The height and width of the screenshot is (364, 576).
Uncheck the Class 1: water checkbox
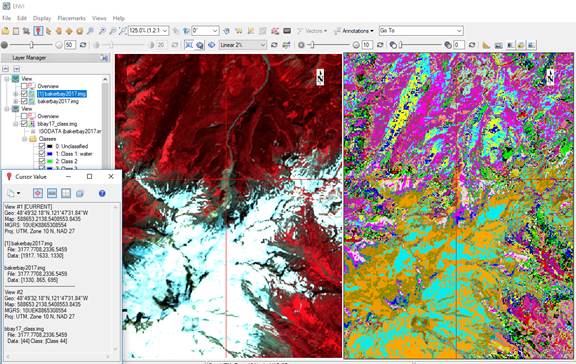[42, 154]
